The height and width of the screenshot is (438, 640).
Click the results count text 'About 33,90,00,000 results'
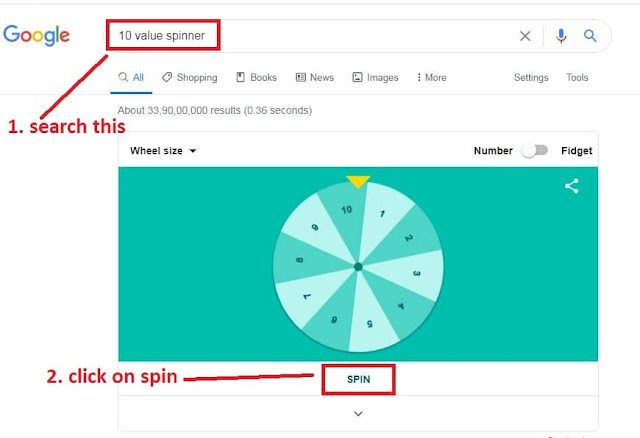coord(179,111)
